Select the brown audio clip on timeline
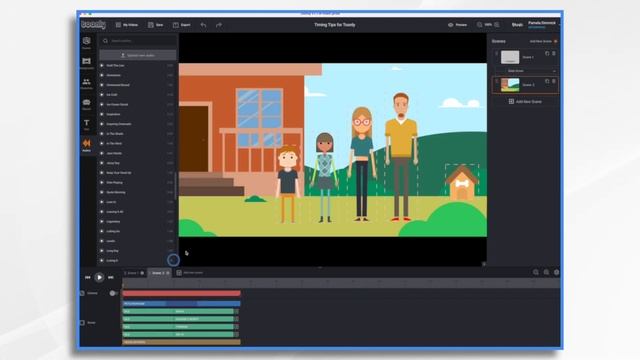Viewport: 640px width, 360px height. pyautogui.click(x=182, y=342)
